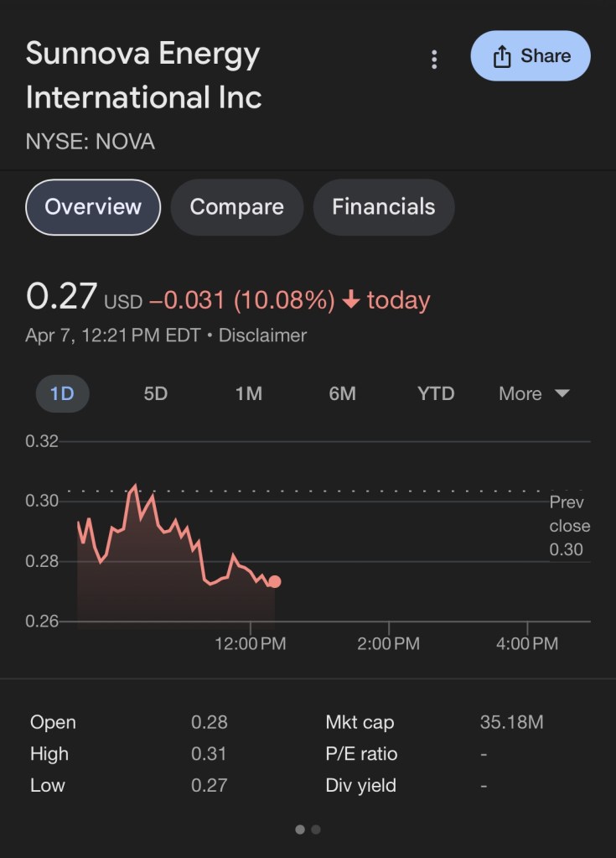616x858 pixels.
Task: Select the 1D chart range
Action: [62, 393]
